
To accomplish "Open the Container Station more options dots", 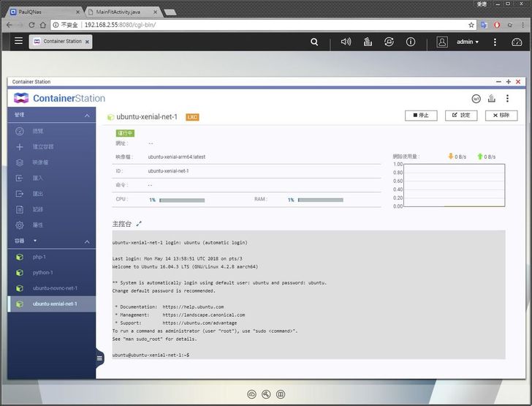I will [x=507, y=99].
